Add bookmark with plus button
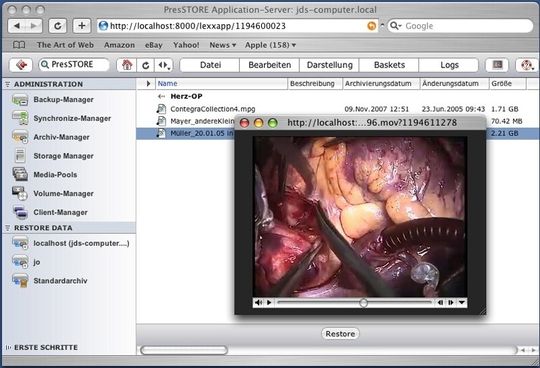The image size is (540, 368). tap(82, 26)
